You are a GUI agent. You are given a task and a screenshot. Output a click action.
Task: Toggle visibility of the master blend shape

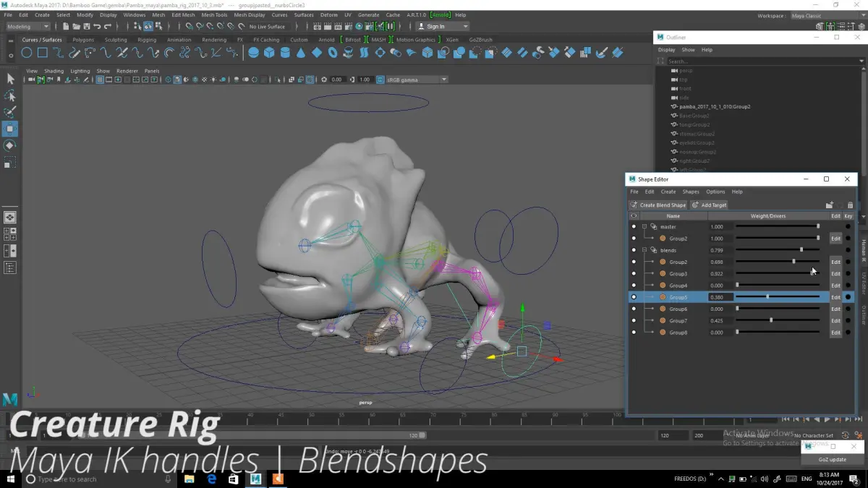tap(634, 227)
